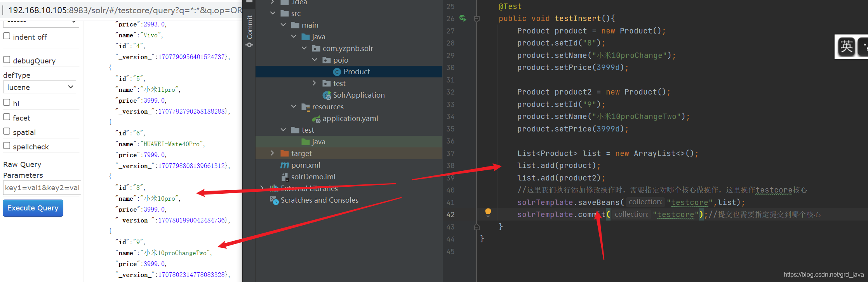Collapse the java folder under main

point(294,37)
